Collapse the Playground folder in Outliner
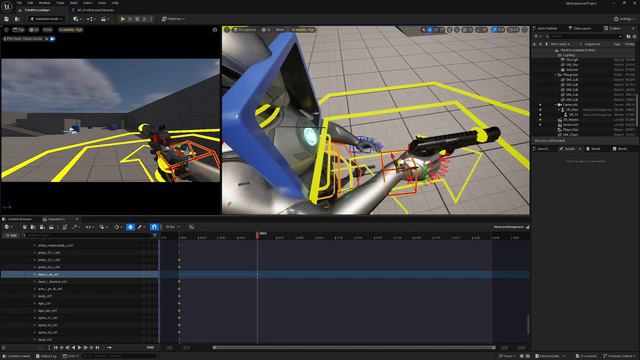Screen dimensions: 640x360 (556, 75)
